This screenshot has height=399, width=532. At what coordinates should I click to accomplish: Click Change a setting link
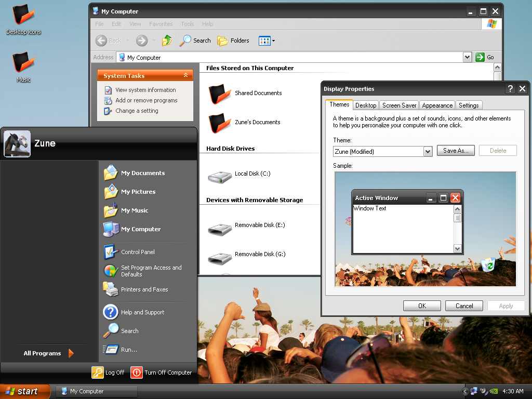click(x=137, y=111)
